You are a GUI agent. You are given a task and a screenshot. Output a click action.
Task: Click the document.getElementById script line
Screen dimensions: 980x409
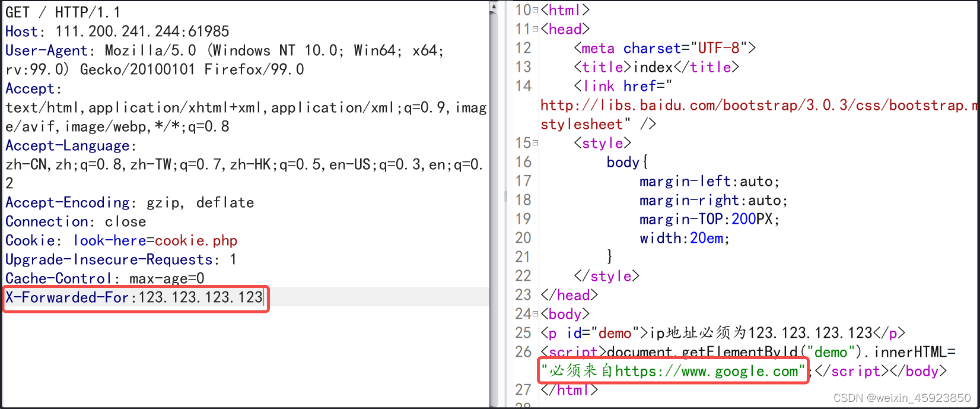tap(748, 352)
